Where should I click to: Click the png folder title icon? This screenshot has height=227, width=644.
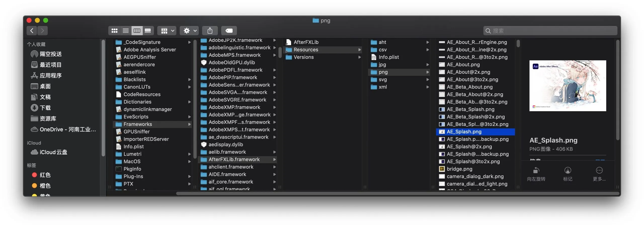[315, 21]
